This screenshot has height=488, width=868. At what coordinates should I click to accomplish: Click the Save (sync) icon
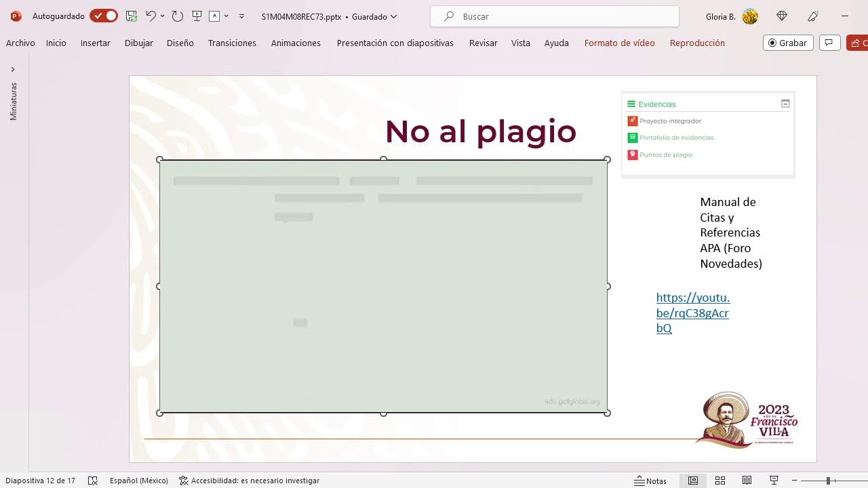(x=132, y=16)
